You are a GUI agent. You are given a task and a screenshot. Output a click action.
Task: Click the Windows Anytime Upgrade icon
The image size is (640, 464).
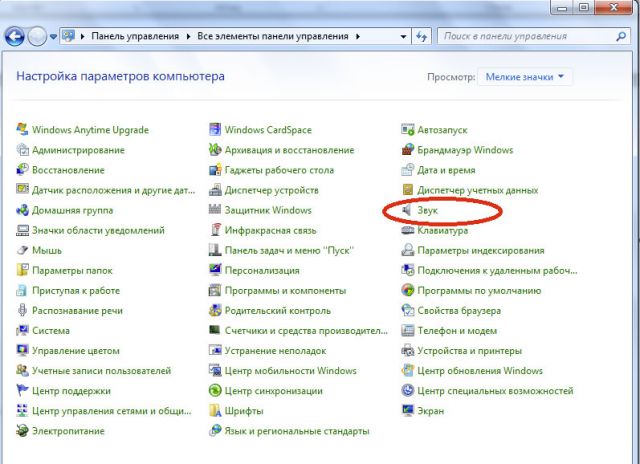[x=22, y=129]
